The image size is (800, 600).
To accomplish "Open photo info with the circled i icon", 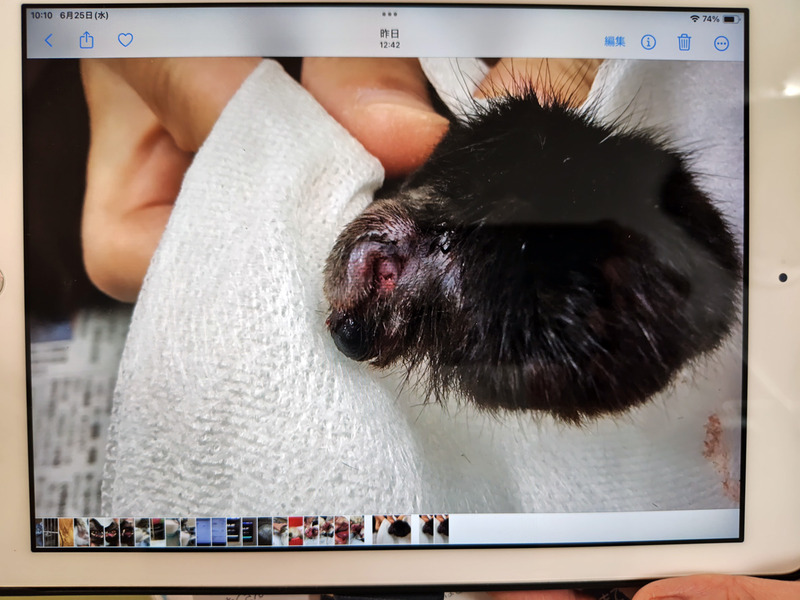I will tap(648, 42).
